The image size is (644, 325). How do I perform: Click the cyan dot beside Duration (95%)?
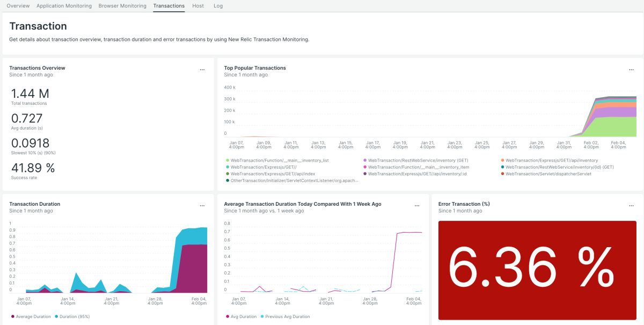coord(56,316)
